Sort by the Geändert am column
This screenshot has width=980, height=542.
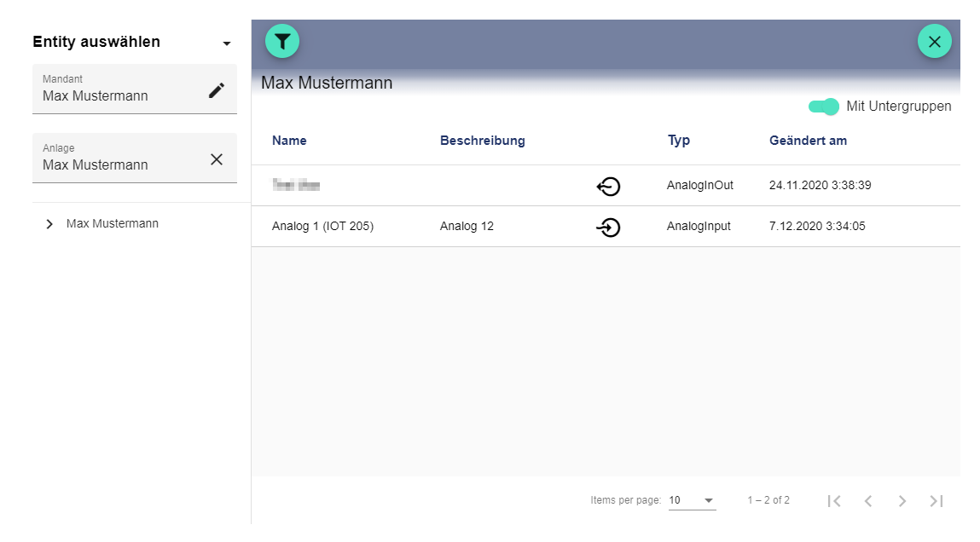pos(807,140)
